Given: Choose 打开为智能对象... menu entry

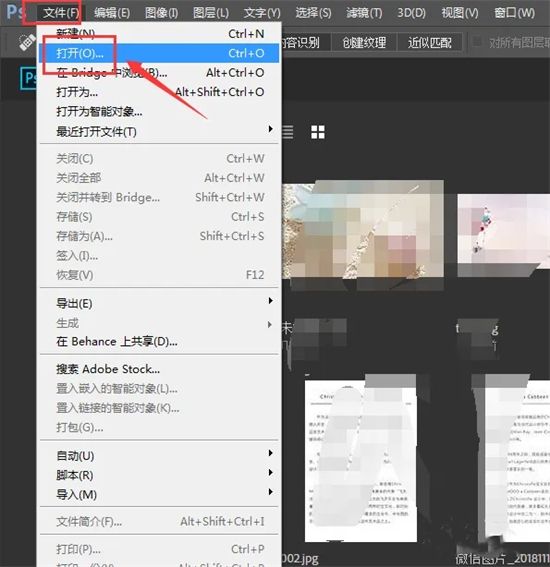Looking at the screenshot, I should [x=159, y=112].
